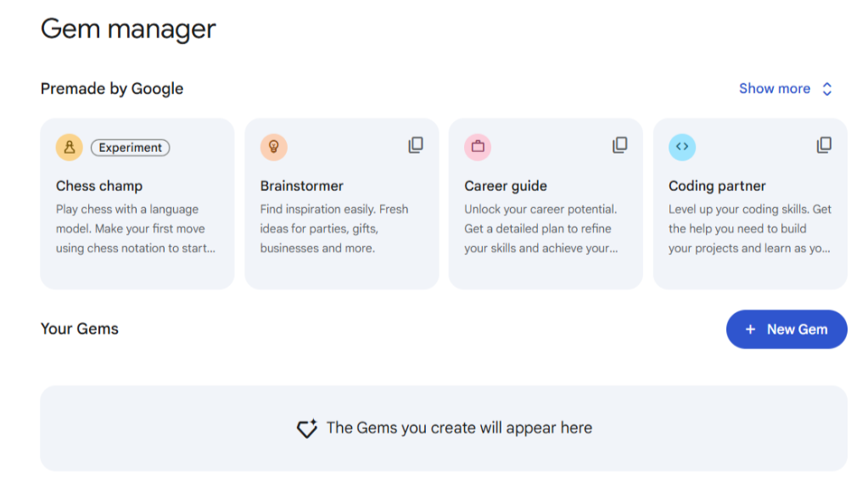868x494 pixels.
Task: Open the Chess champ card title
Action: 99,186
